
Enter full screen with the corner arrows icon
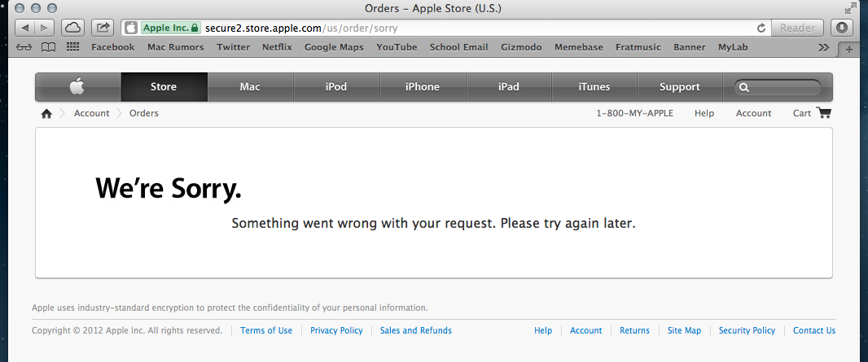[850, 8]
